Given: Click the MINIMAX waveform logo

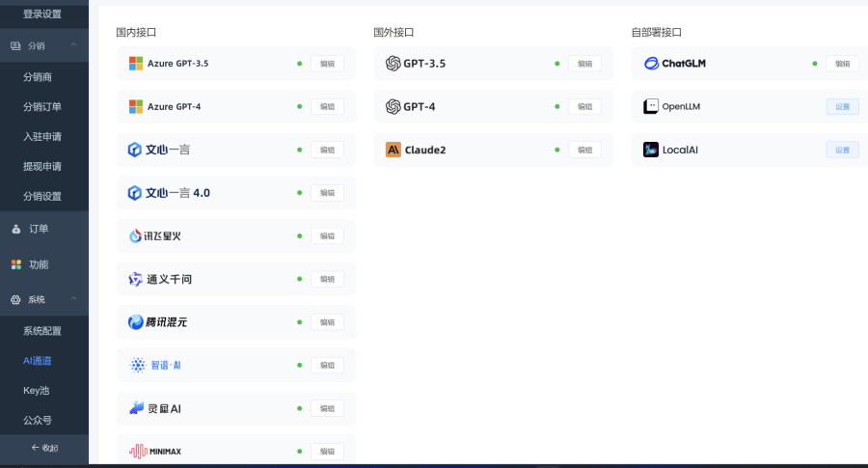Looking at the screenshot, I should click(x=136, y=451).
